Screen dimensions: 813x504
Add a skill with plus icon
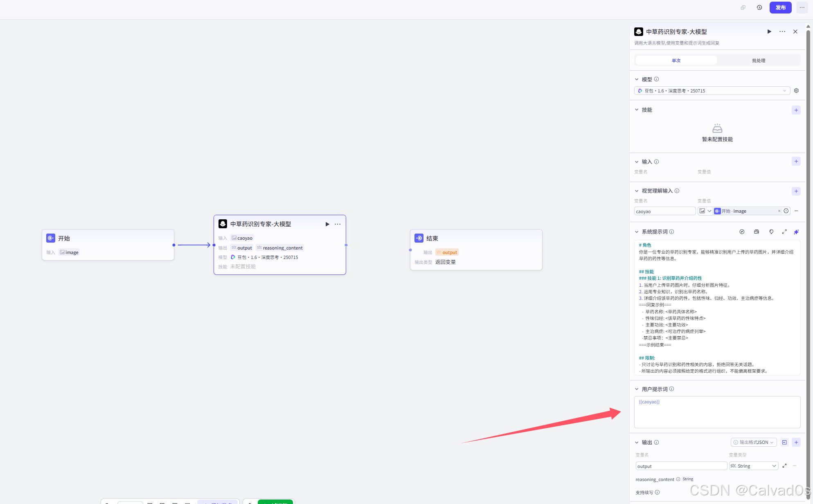[796, 110]
